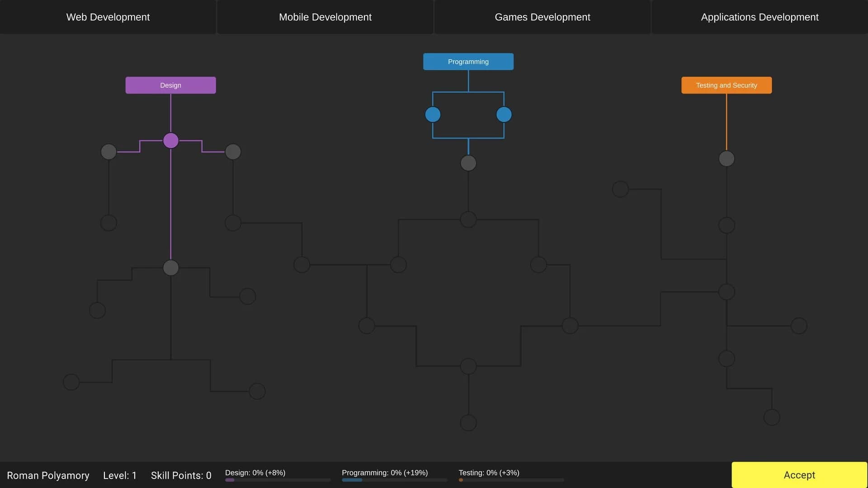The width and height of the screenshot is (868, 488).
Task: Open the Games Development tab
Action: [x=542, y=17]
